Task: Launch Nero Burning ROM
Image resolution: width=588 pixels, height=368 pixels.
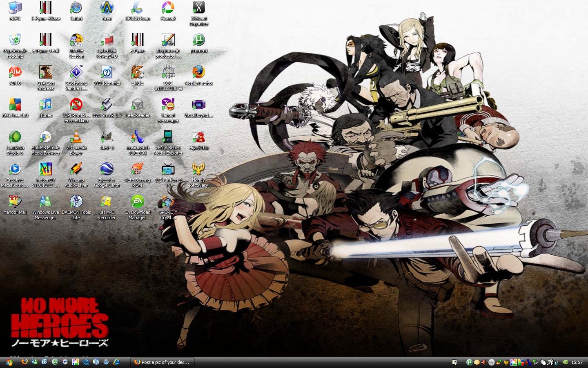Action: [138, 175]
